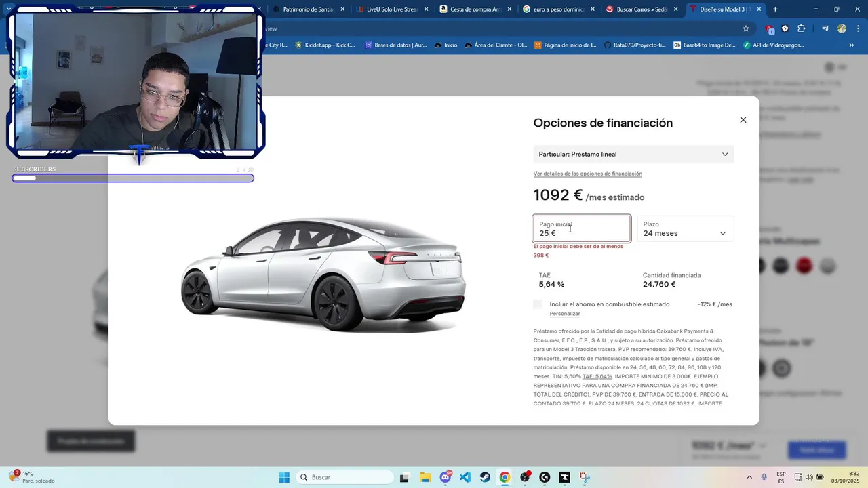The height and width of the screenshot is (488, 868).
Task: Open the Inicio bookmark
Action: [x=446, y=45]
